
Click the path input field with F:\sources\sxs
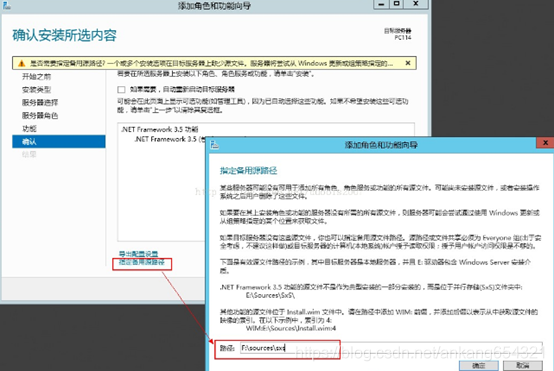coord(391,348)
